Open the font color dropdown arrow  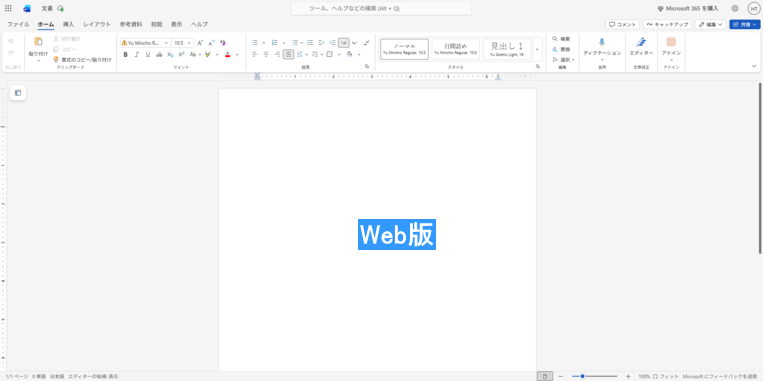[x=237, y=54]
